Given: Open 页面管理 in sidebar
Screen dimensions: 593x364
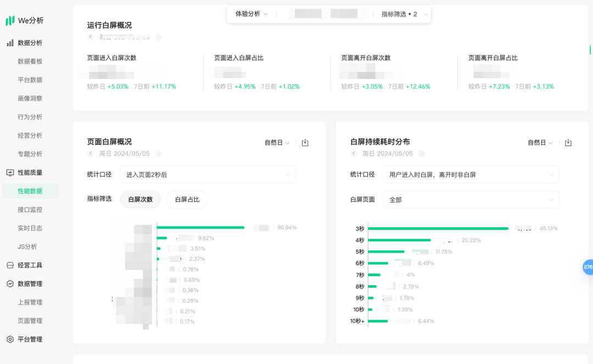Looking at the screenshot, I should point(30,321).
